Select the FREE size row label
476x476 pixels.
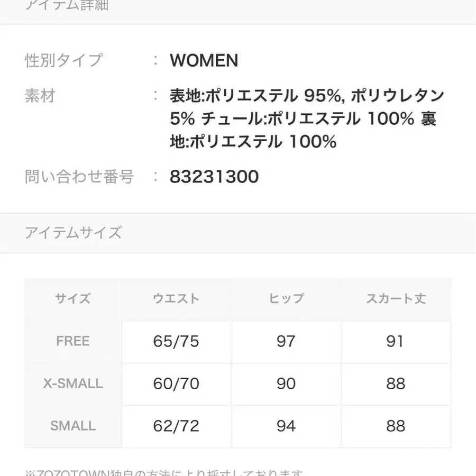(73, 341)
